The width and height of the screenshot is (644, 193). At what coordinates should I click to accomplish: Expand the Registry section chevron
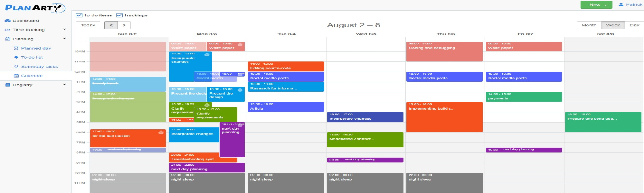(64, 85)
